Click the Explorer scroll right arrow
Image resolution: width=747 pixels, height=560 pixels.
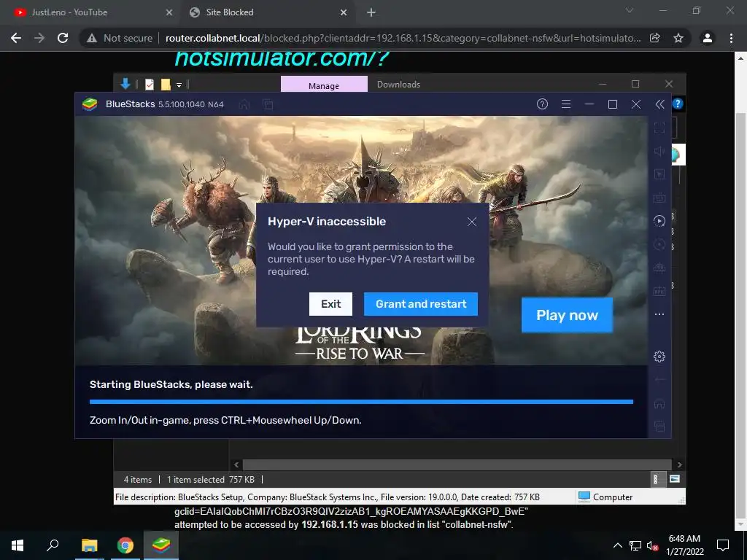pos(679,464)
